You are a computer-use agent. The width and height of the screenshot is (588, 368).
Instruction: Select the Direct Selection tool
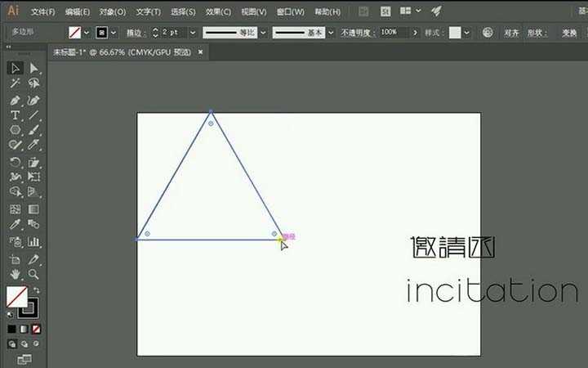(33, 68)
